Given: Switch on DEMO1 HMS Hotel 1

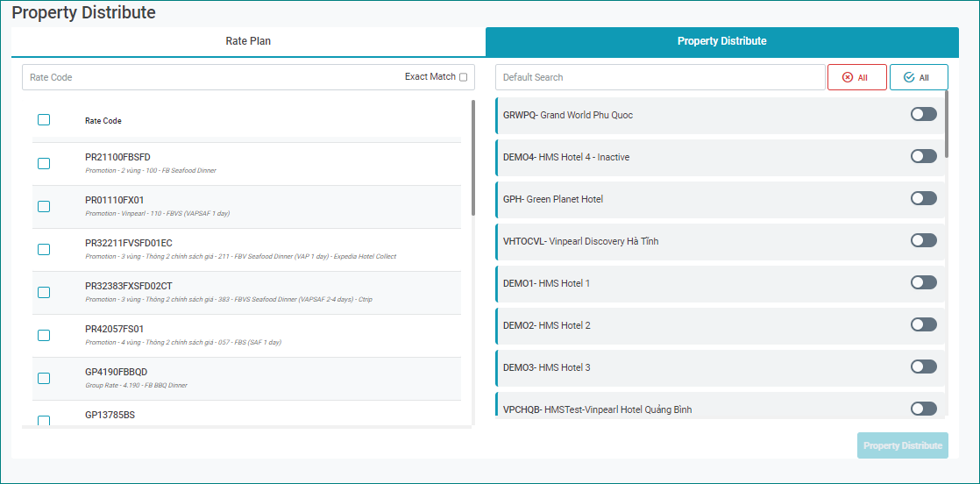Looking at the screenshot, I should (x=923, y=282).
